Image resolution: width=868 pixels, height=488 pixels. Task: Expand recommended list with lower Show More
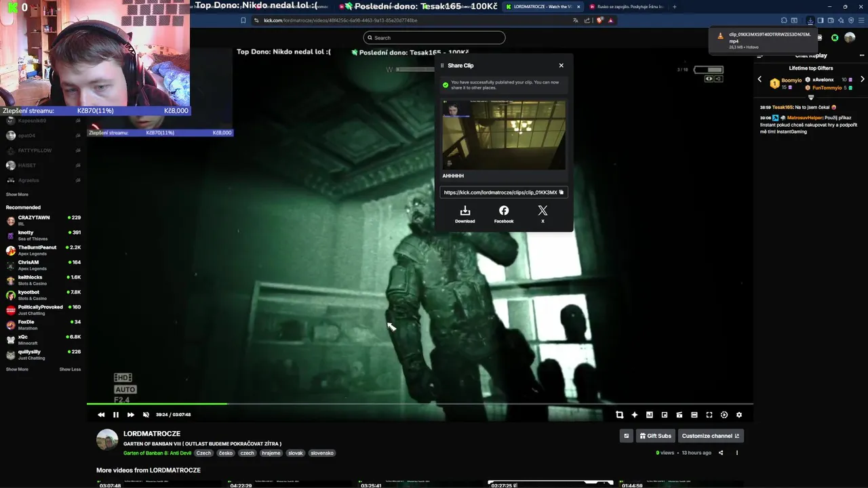(17, 369)
